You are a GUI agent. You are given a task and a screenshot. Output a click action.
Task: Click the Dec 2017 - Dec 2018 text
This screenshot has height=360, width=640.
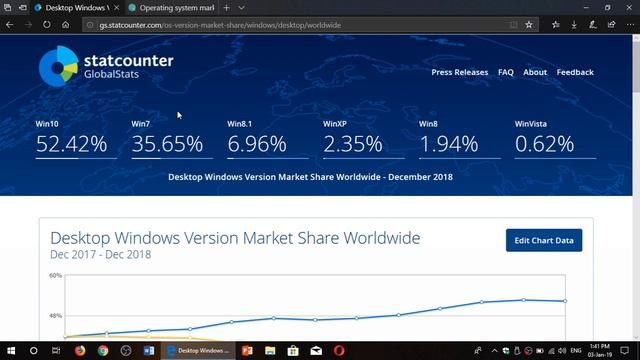[100, 254]
